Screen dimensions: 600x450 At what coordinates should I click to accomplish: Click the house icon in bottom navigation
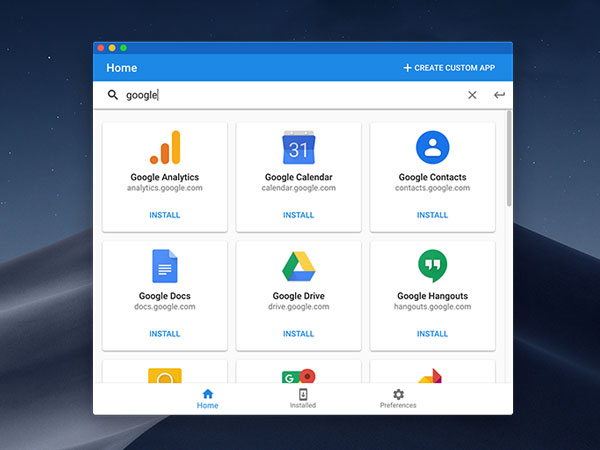tap(208, 394)
